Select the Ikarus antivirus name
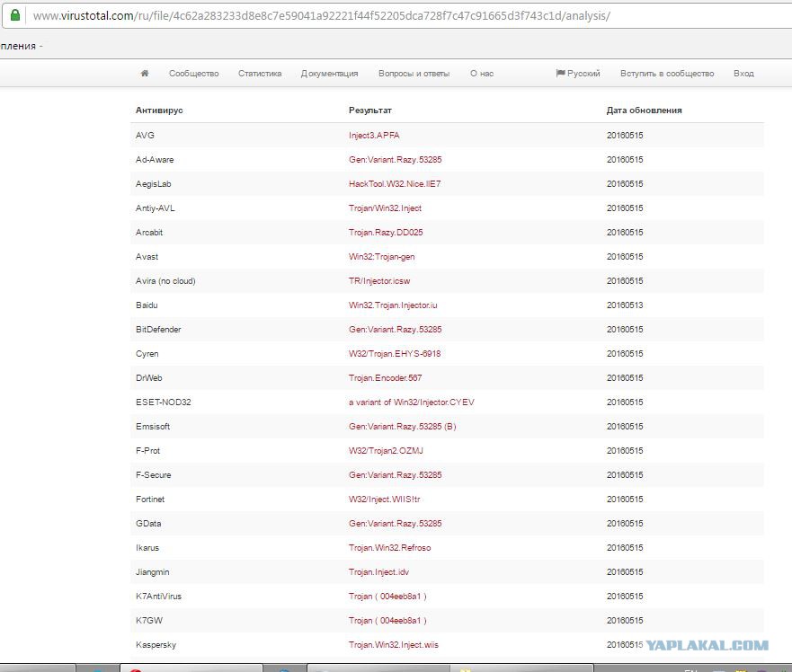 [x=147, y=547]
